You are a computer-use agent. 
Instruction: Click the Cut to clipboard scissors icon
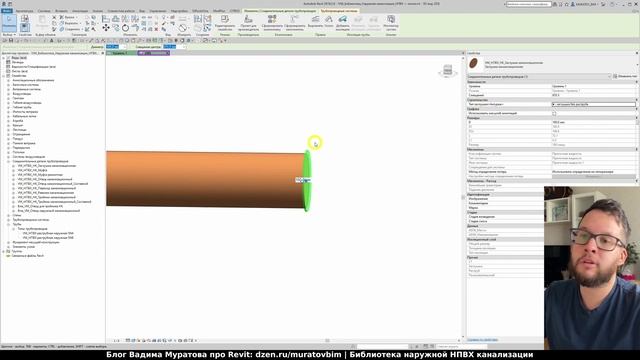[x=54, y=18]
